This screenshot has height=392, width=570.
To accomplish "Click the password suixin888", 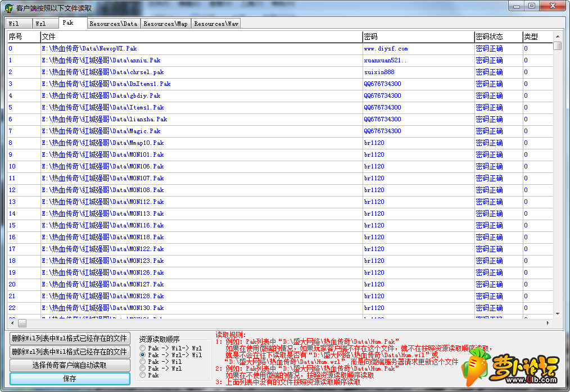I will click(379, 72).
